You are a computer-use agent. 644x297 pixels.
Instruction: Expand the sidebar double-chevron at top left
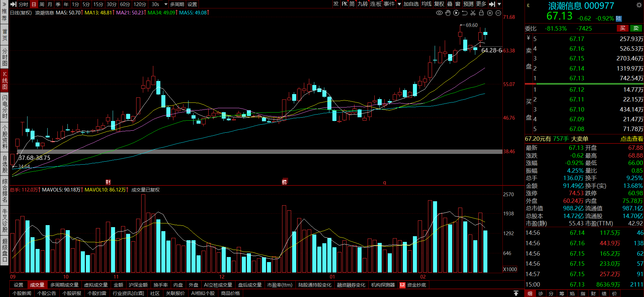(x=4, y=4)
